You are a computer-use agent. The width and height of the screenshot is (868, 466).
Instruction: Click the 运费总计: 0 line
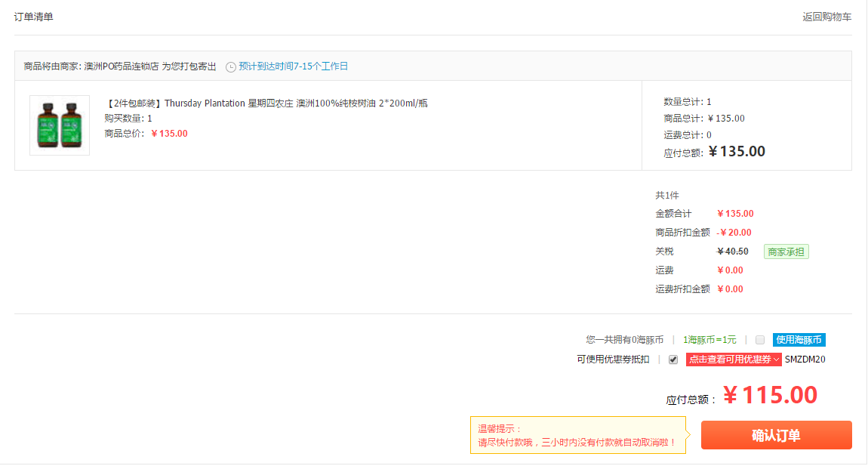coord(688,135)
